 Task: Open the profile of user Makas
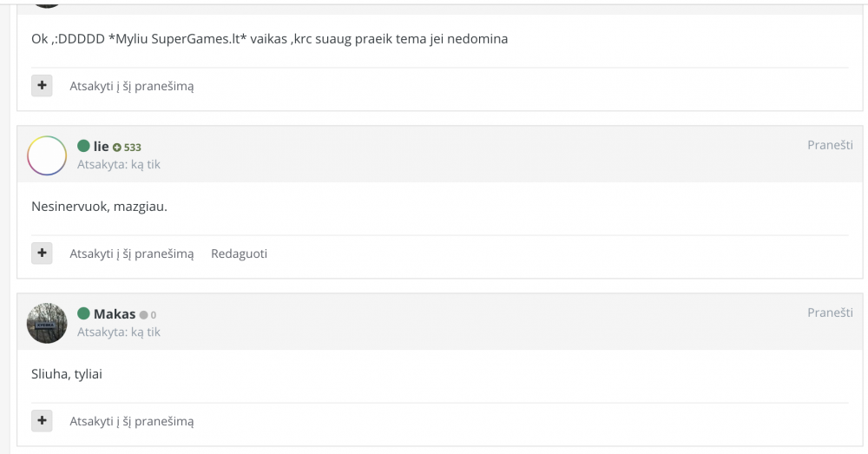pyautogui.click(x=115, y=314)
